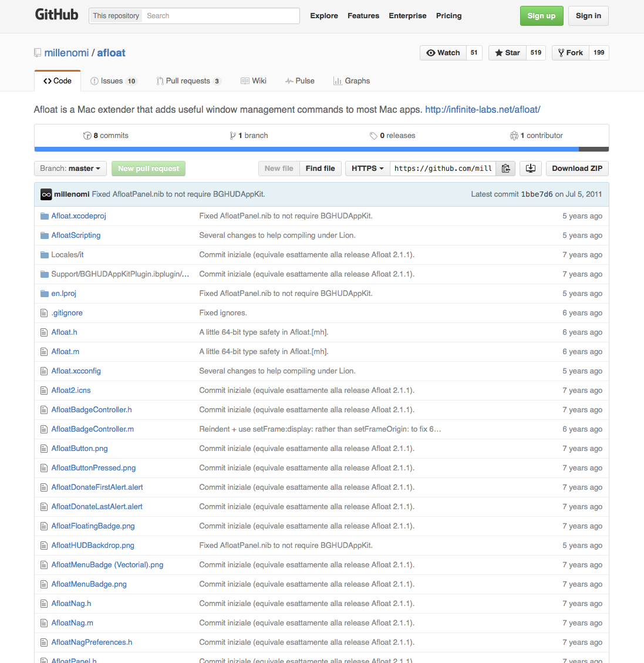
Task: Open the Issues tab
Action: click(x=113, y=81)
